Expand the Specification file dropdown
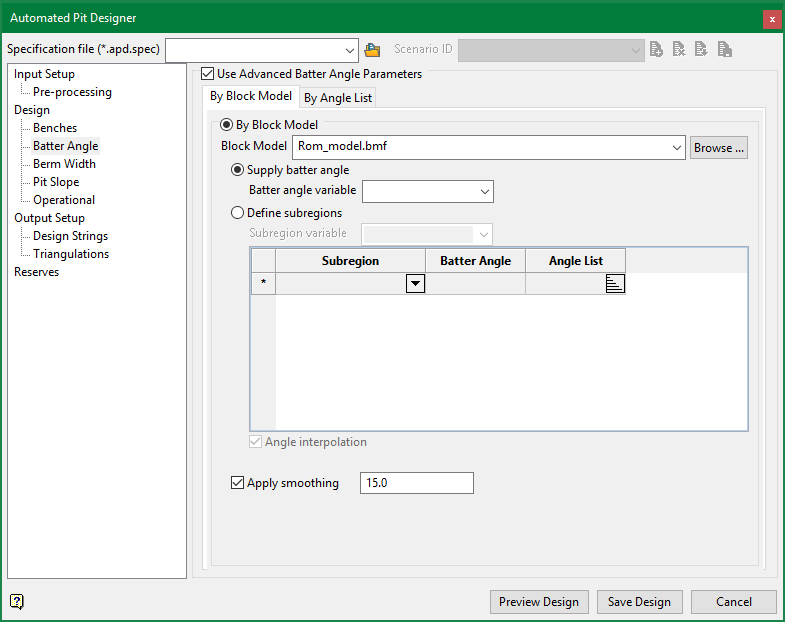This screenshot has width=785, height=622. tap(349, 49)
